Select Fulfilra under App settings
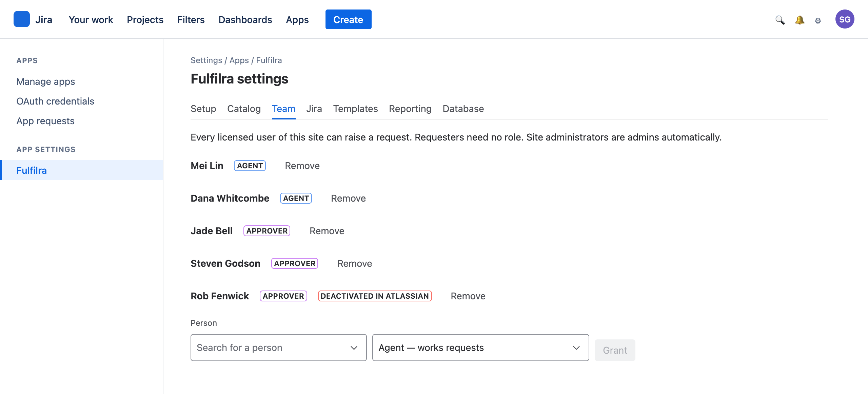The width and height of the screenshot is (868, 410). (81, 170)
